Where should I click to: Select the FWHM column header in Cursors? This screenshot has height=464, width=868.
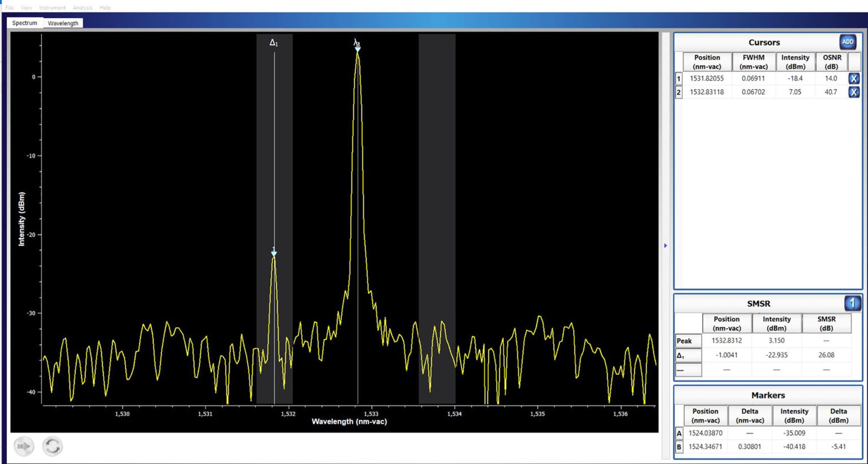coord(753,61)
